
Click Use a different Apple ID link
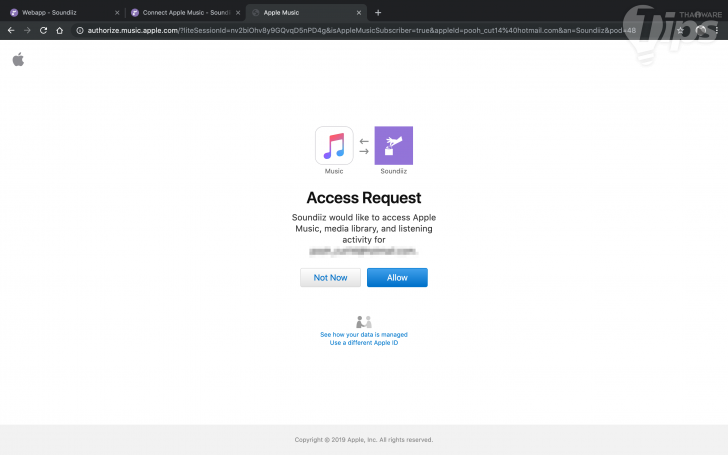pos(364,343)
